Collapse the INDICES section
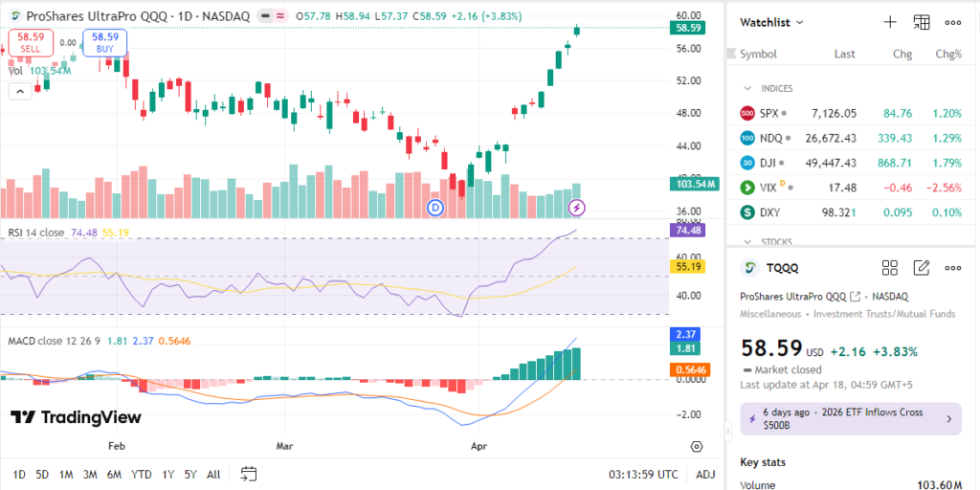 click(x=747, y=88)
